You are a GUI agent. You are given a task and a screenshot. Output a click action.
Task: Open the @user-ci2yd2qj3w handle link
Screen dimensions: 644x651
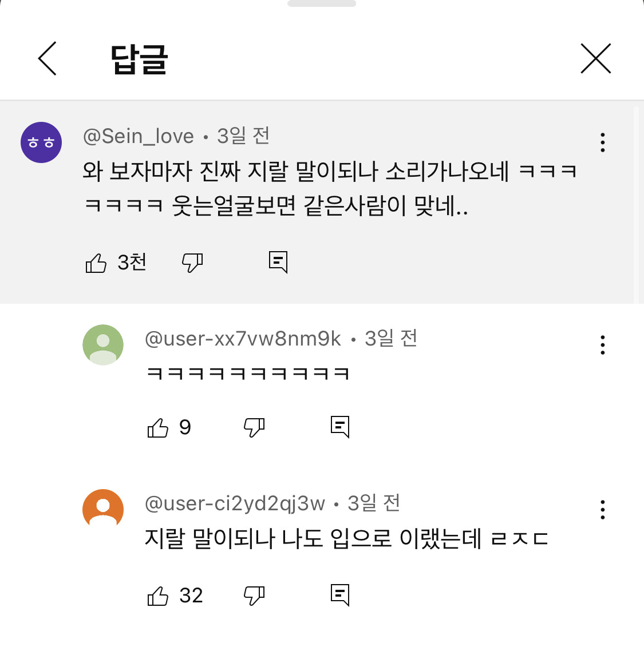(x=235, y=503)
